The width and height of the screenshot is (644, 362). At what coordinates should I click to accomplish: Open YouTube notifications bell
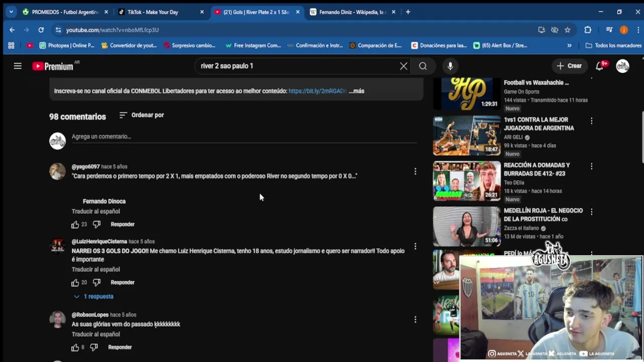[x=600, y=66]
